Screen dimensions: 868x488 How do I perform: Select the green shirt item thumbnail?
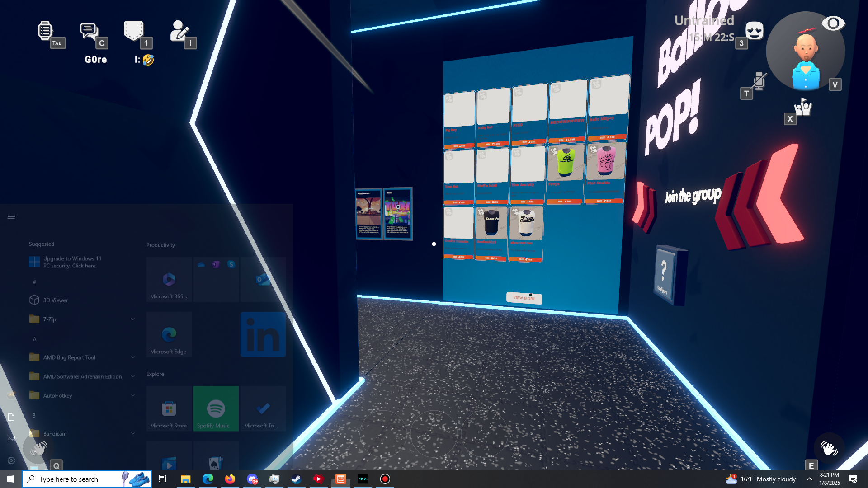pyautogui.click(x=566, y=163)
